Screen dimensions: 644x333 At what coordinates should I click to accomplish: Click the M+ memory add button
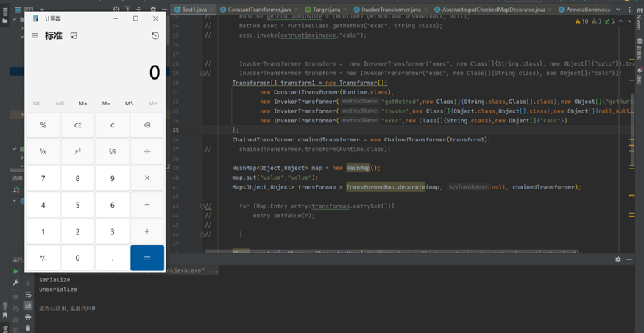[83, 103]
